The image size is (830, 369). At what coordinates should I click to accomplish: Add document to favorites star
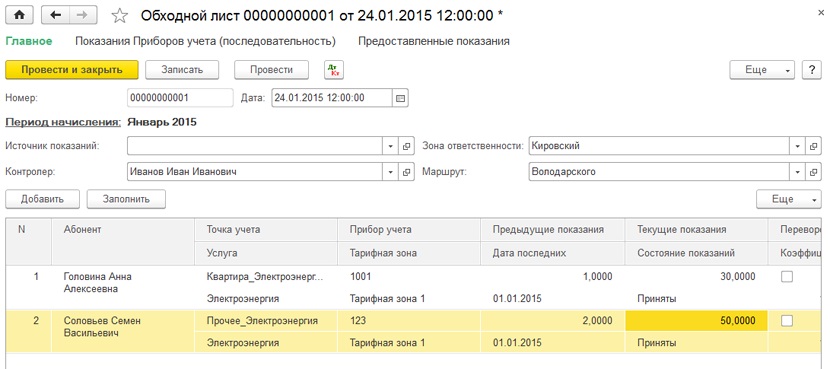point(120,16)
